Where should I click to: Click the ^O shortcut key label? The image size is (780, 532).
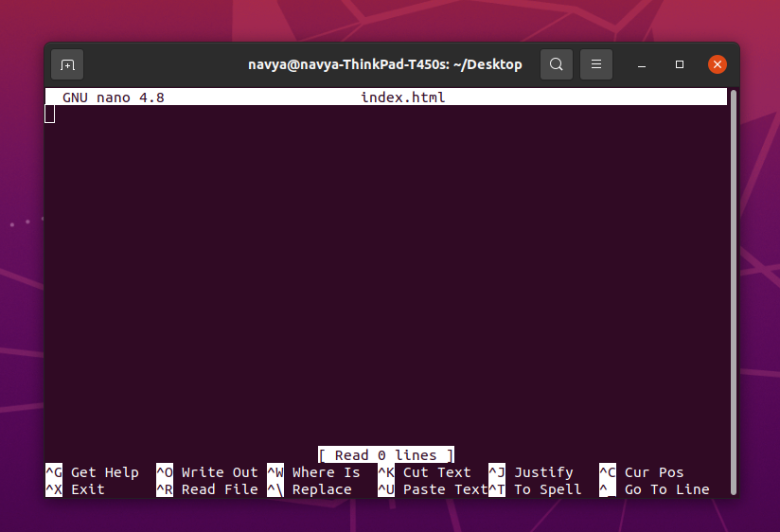click(165, 471)
